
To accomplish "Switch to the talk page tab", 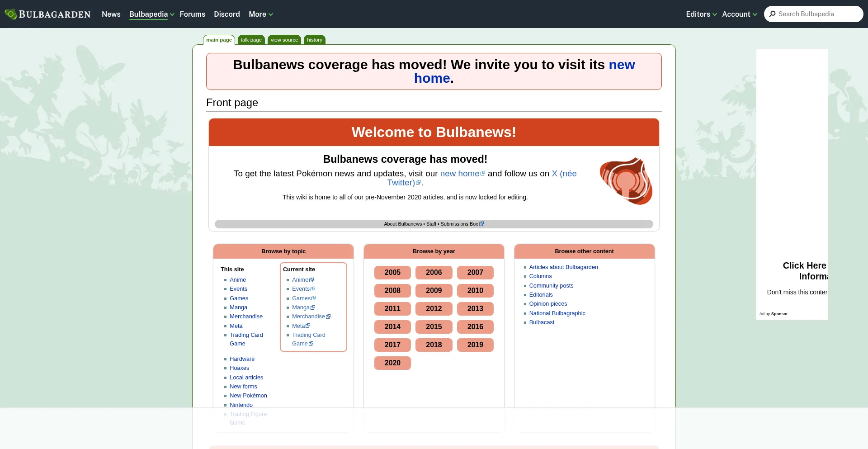I will (251, 40).
